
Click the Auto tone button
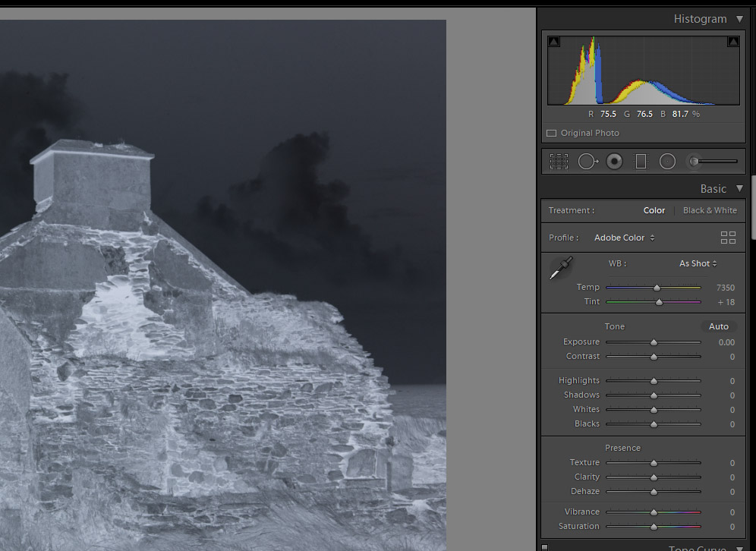tap(718, 326)
